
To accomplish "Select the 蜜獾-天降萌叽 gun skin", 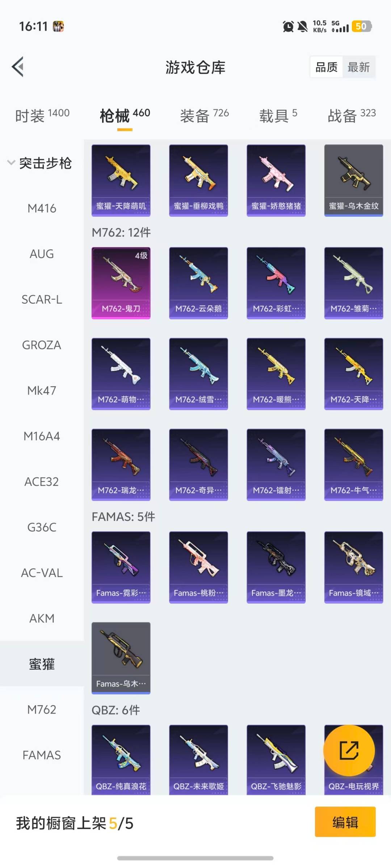I will 121,180.
